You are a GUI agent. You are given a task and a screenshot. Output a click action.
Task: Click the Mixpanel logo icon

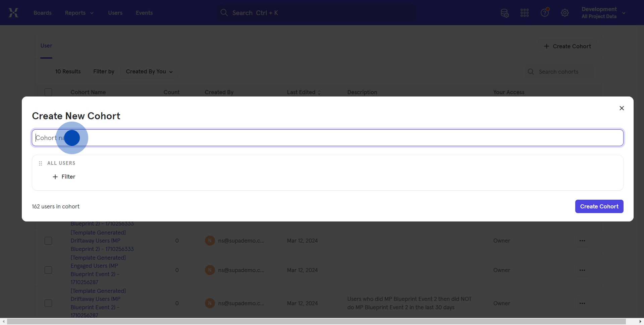point(13,13)
